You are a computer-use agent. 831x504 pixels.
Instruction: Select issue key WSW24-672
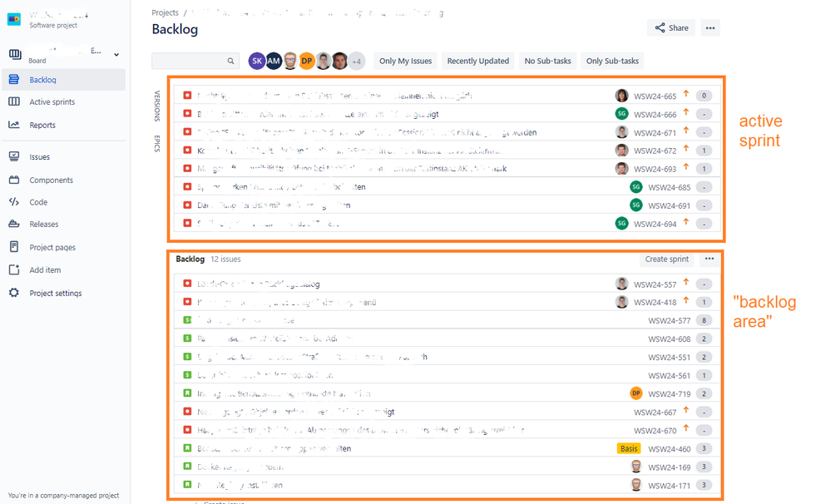[655, 151]
